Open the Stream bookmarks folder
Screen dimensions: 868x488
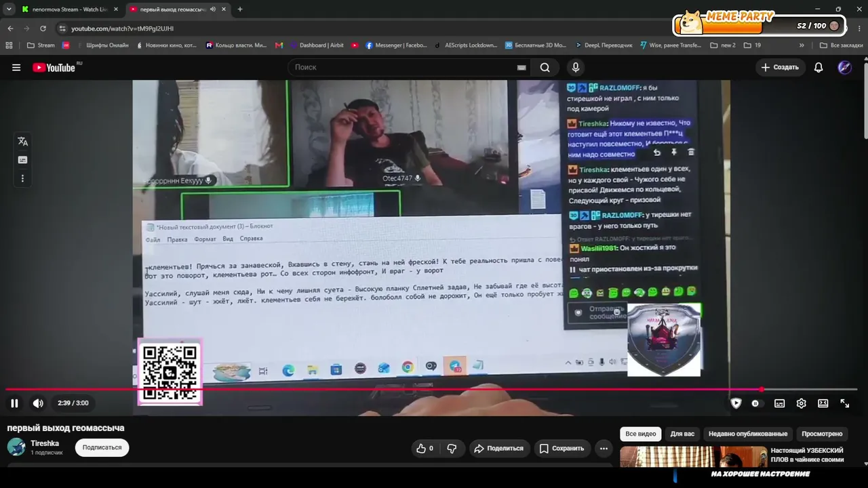[x=41, y=45]
